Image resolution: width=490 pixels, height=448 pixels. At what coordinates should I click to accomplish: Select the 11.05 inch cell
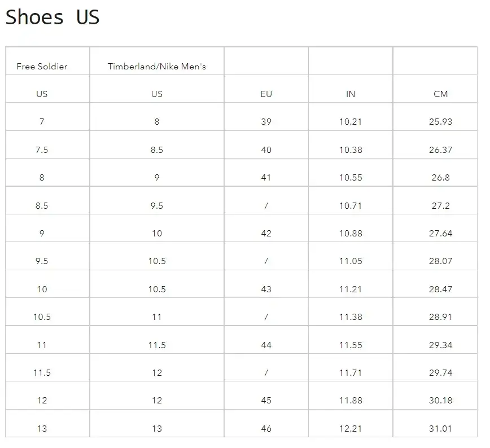(x=351, y=261)
